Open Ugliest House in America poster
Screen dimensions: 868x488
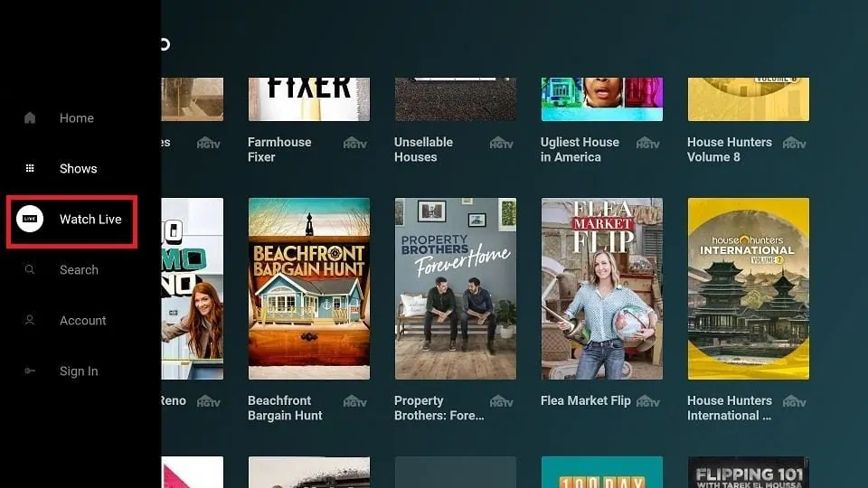coord(602,99)
